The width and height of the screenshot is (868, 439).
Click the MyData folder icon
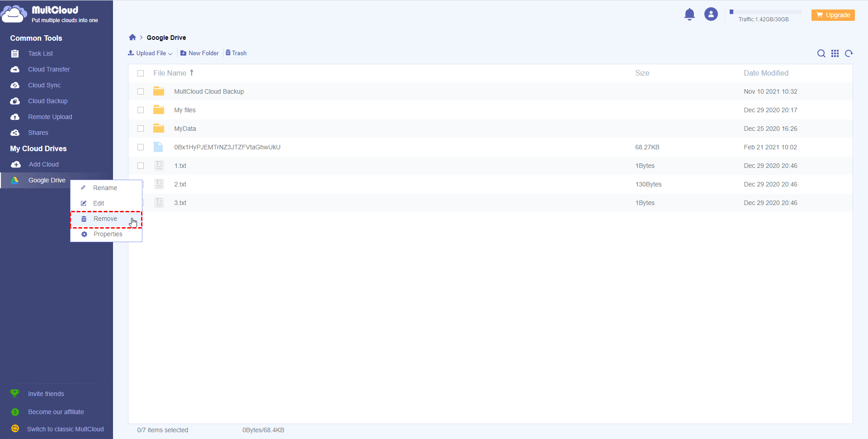(159, 128)
